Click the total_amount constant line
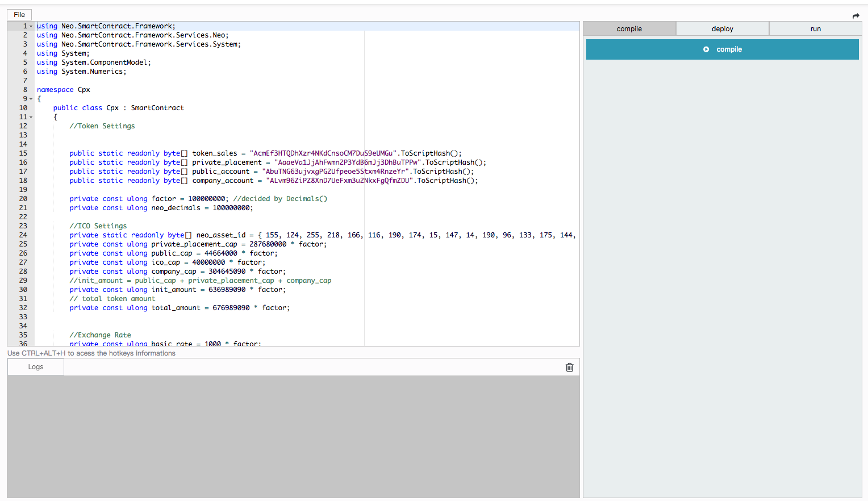The height and width of the screenshot is (501, 868). (180, 308)
